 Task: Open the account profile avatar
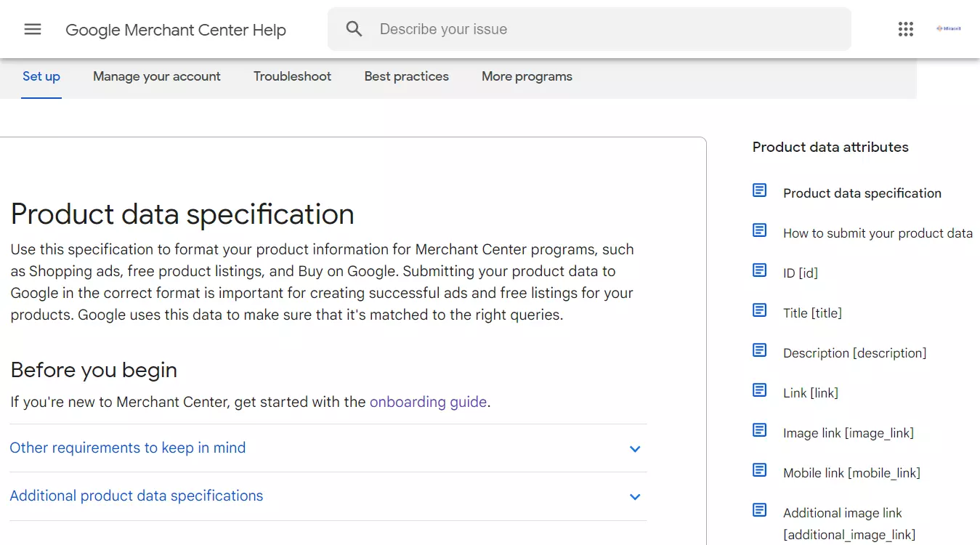point(949,29)
